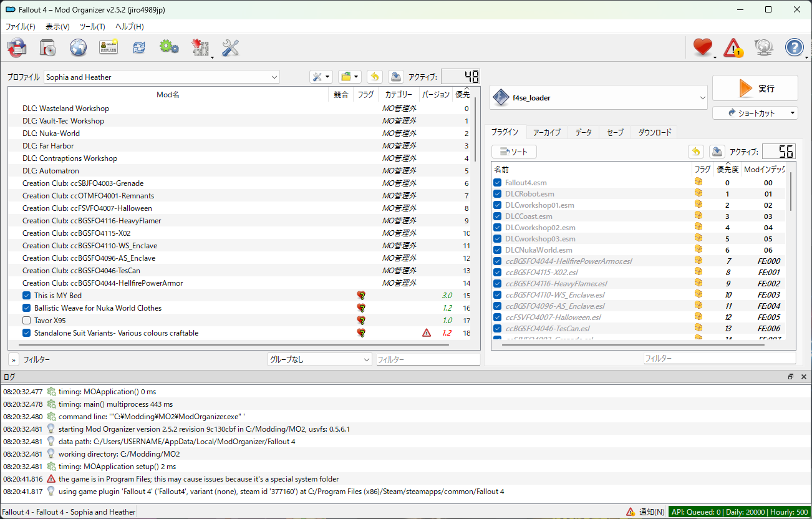Float the log panel with its undock icon
812x519 pixels.
(791, 377)
